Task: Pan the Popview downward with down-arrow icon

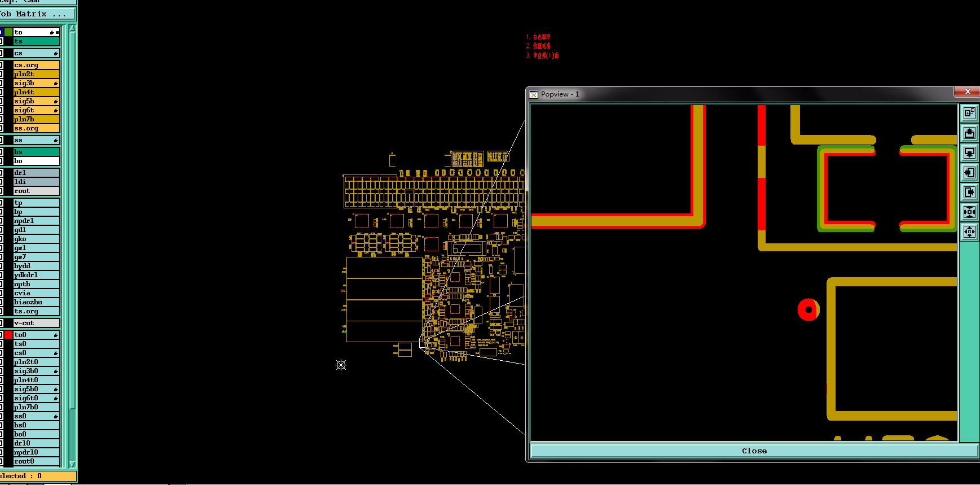Action: [x=969, y=153]
